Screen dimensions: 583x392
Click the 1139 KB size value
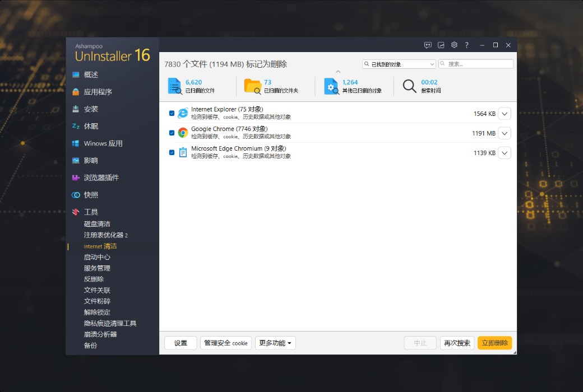point(484,153)
